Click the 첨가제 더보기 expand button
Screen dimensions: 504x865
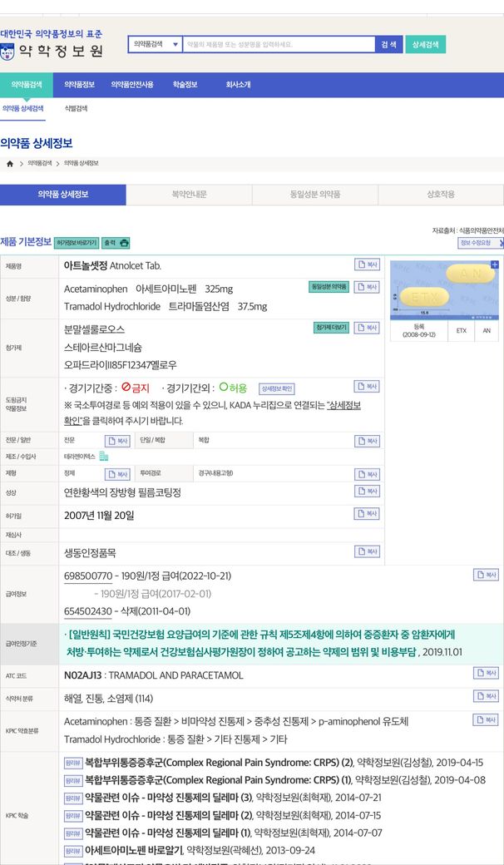(330, 328)
